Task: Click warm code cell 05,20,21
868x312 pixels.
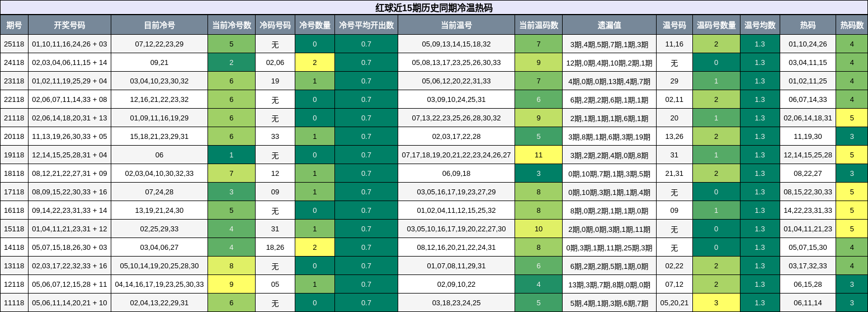Action: (x=674, y=302)
